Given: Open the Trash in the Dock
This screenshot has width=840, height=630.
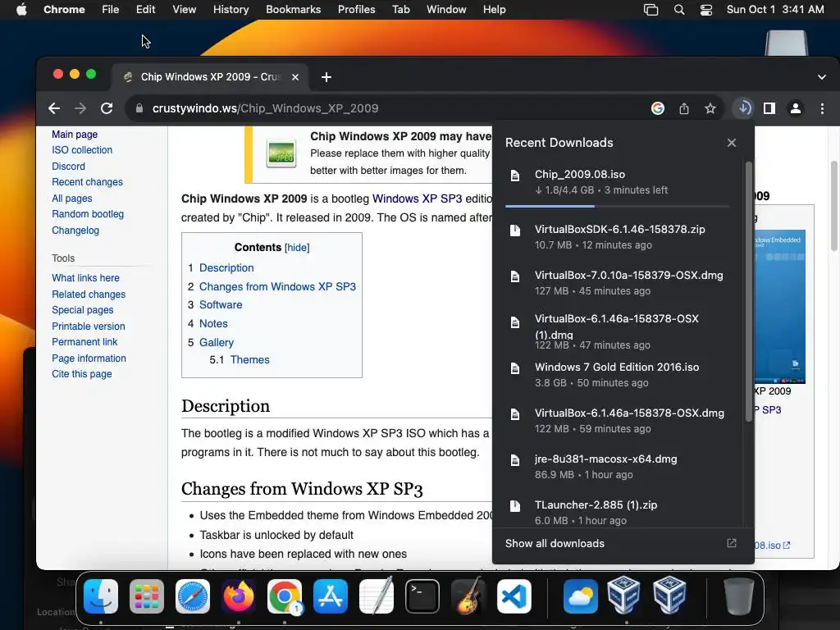Looking at the screenshot, I should click(x=739, y=596).
